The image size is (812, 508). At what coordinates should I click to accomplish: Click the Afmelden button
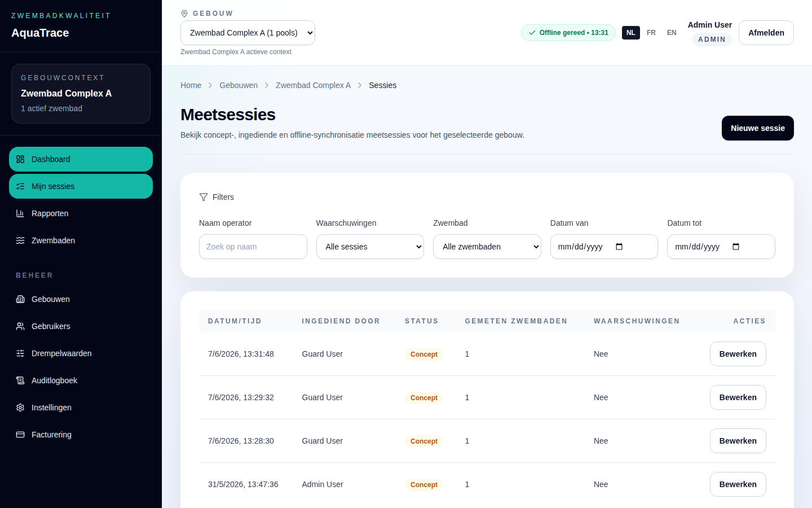point(766,33)
